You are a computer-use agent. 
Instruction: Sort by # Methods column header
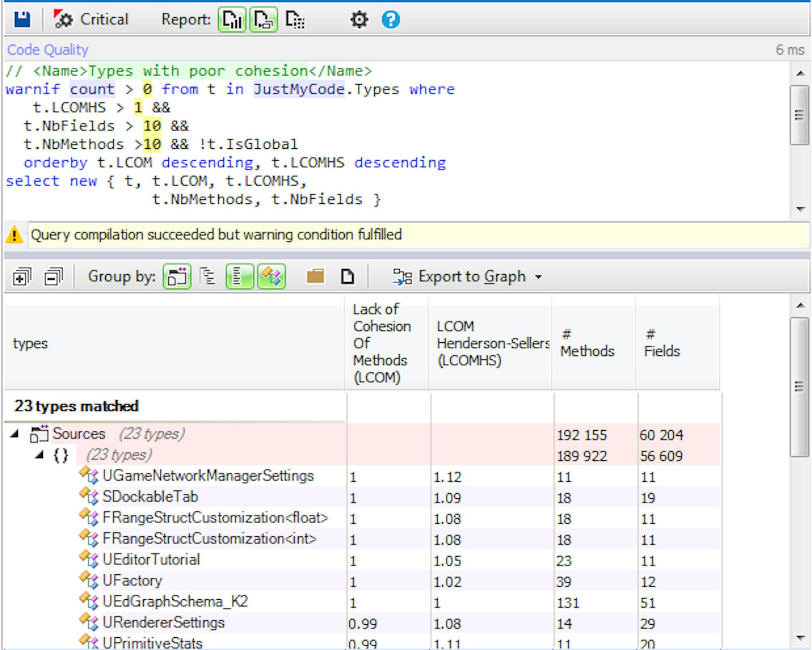(587, 343)
